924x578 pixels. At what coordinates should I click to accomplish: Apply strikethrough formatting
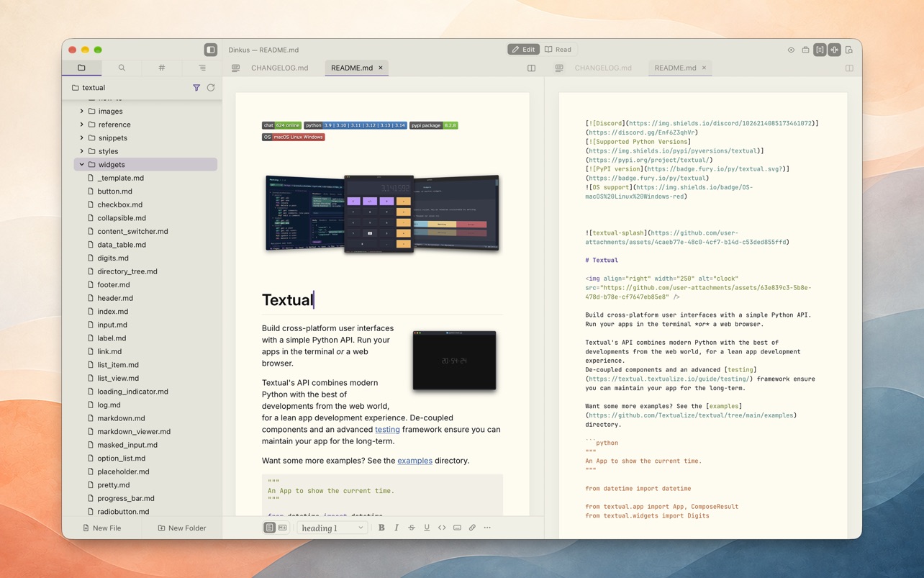click(412, 528)
